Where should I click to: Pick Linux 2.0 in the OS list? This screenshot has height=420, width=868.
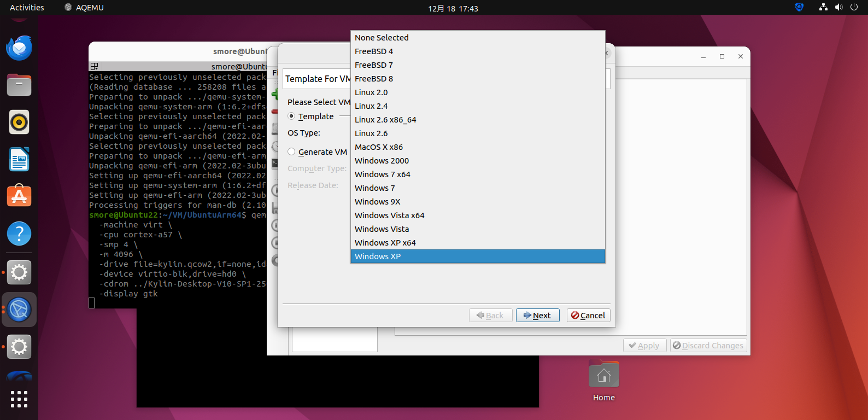pyautogui.click(x=478, y=92)
